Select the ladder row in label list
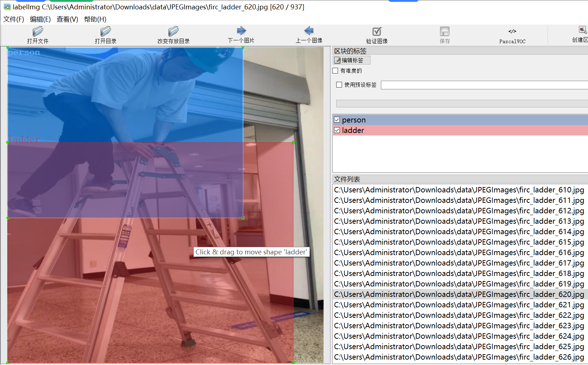 tap(460, 130)
